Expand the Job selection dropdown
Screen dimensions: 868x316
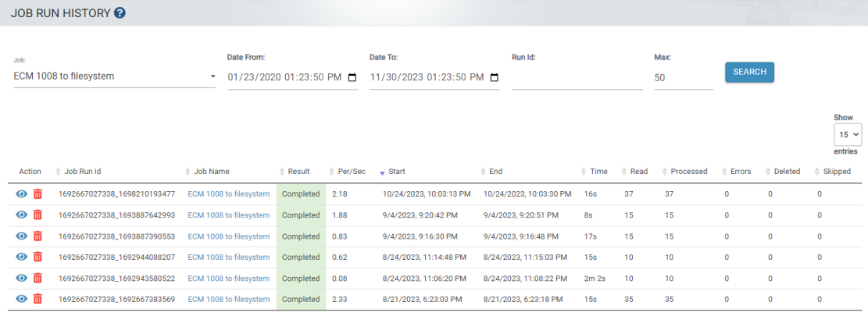(x=213, y=76)
